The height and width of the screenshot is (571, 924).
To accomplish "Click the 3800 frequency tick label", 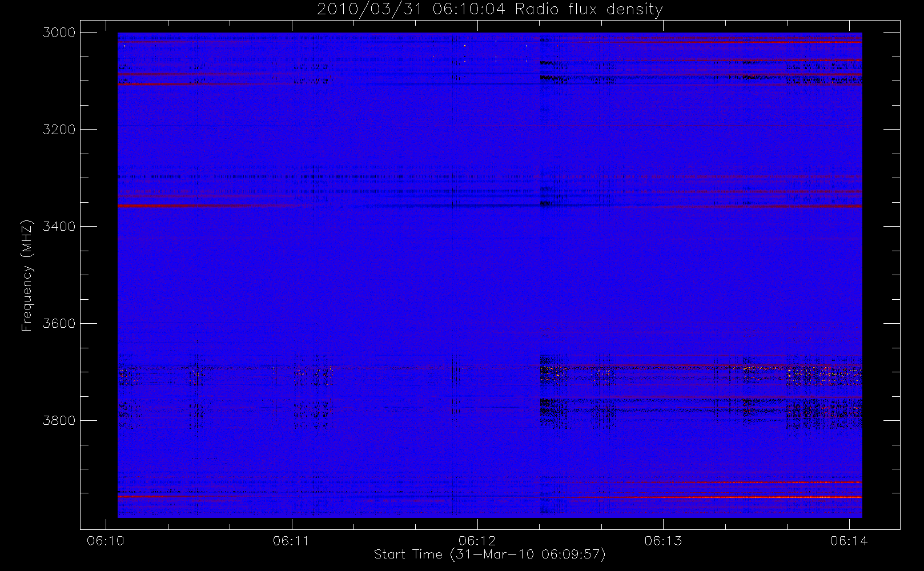I will coord(59,421).
